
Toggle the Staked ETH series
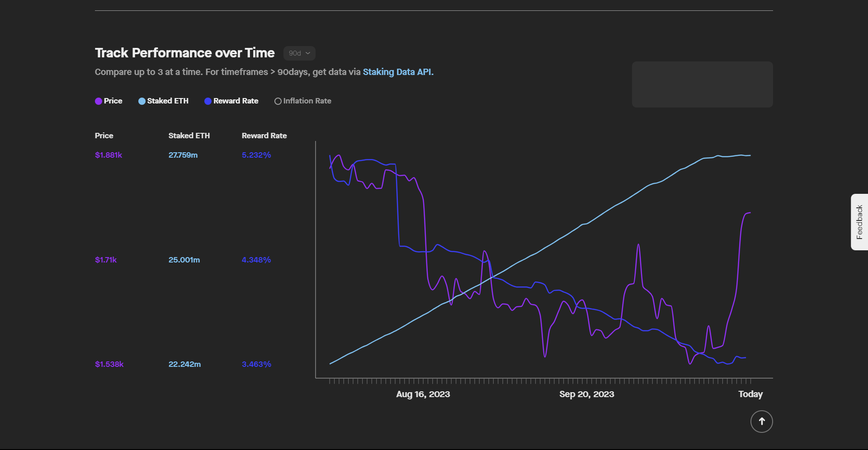pos(163,101)
